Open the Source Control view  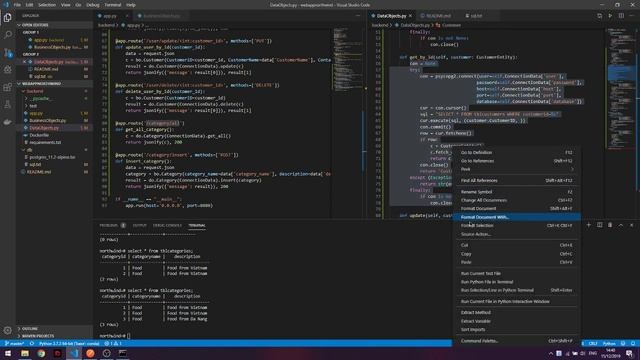pyautogui.click(x=7, y=52)
